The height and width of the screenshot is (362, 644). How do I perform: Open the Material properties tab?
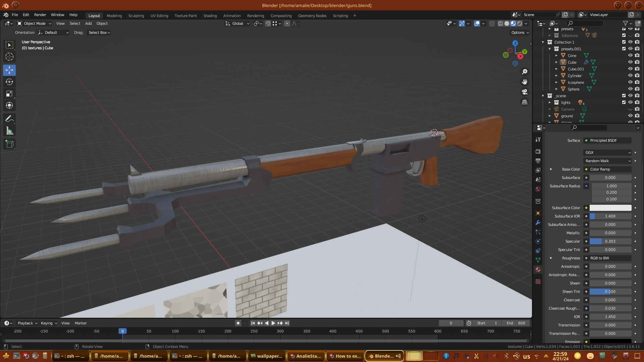(x=538, y=269)
